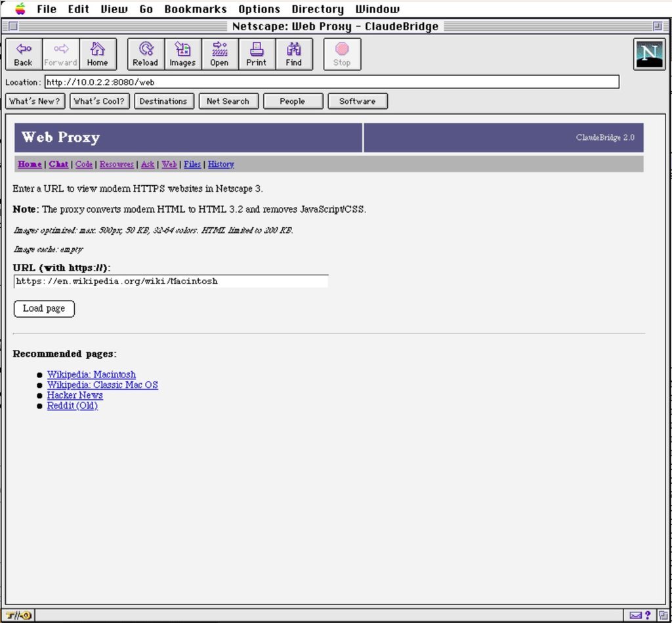Open the Edit menu

tap(79, 9)
